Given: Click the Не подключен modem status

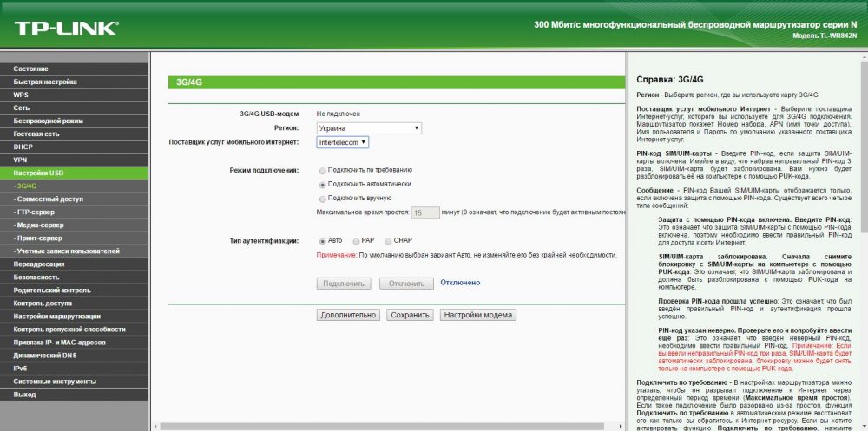Looking at the screenshot, I should [339, 114].
